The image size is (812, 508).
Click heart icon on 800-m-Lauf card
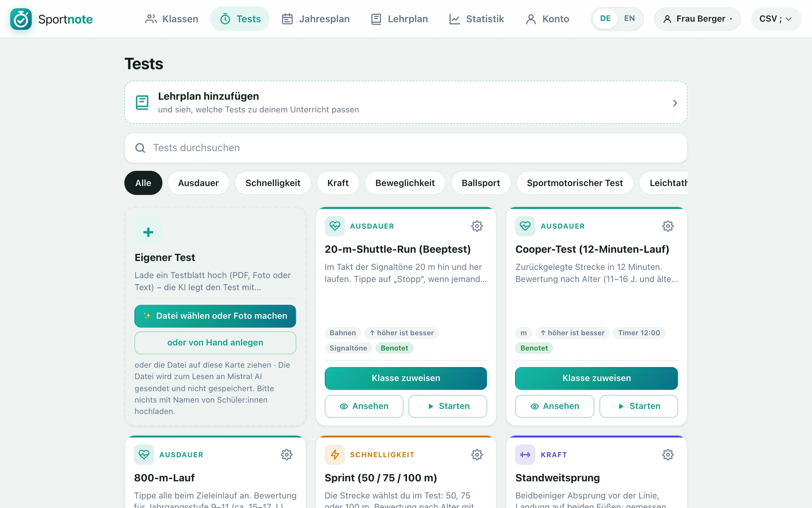click(144, 455)
